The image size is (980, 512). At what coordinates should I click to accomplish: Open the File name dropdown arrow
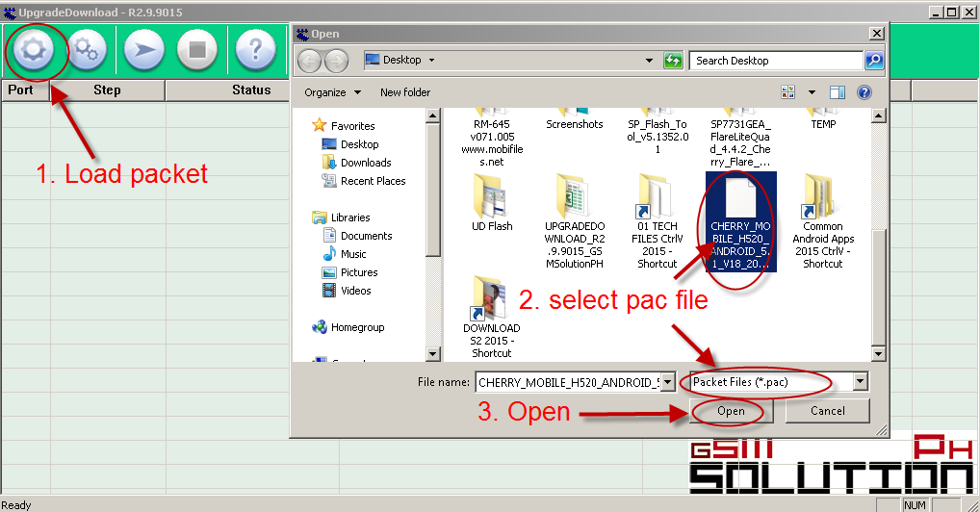point(668,382)
